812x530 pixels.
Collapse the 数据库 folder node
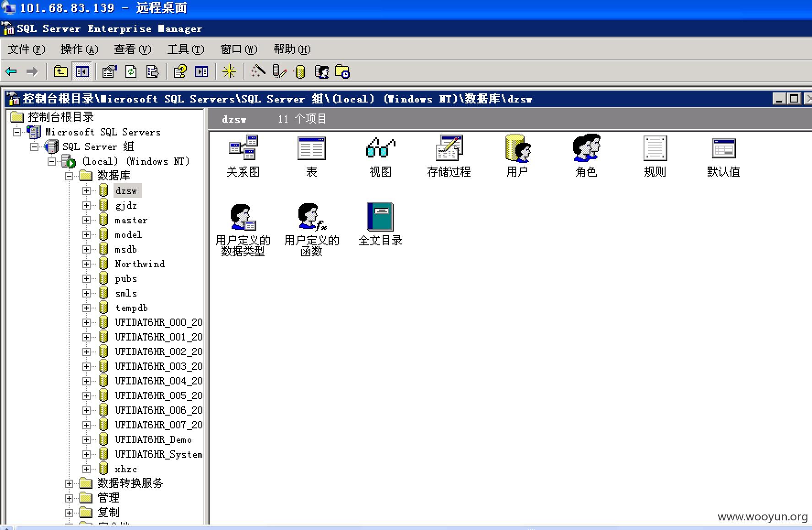69,176
